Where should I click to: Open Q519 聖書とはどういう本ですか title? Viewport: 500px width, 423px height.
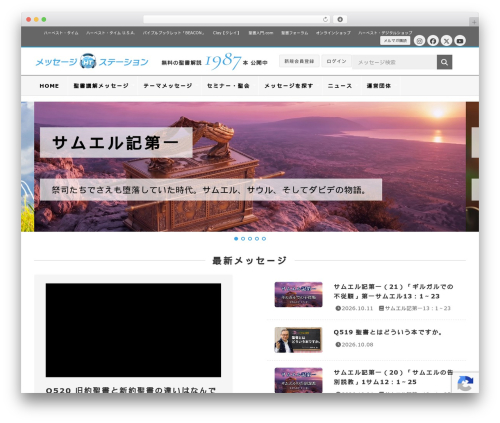click(388, 332)
